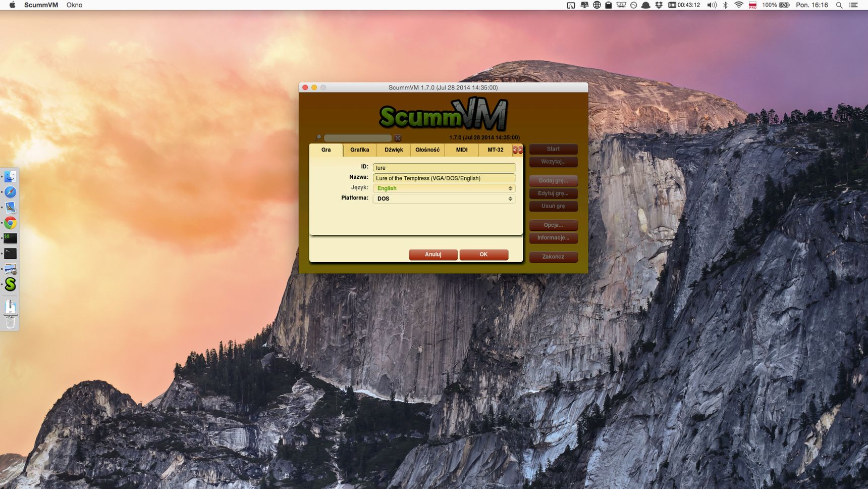Open the Apple menu
The height and width of the screenshot is (489, 868).
click(x=12, y=5)
